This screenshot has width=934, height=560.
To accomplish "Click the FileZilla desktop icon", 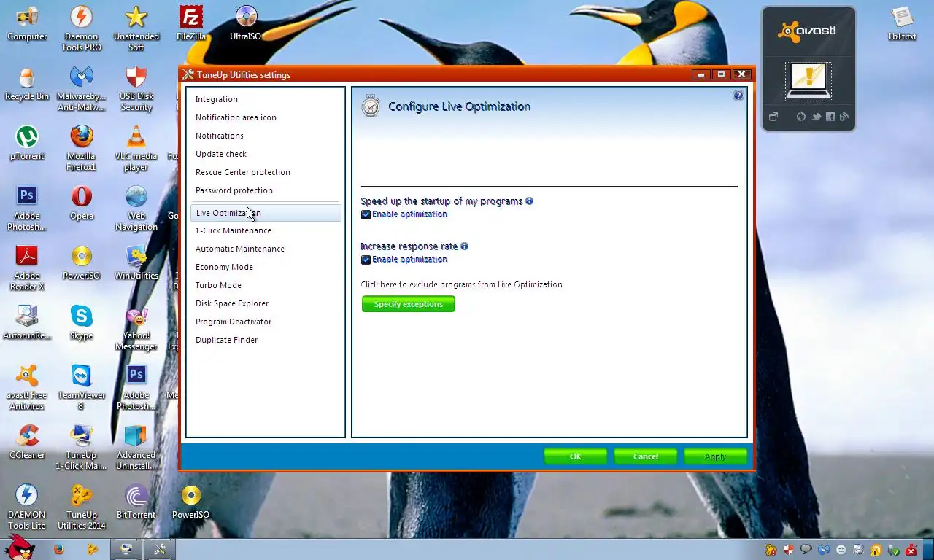I will 190,23.
